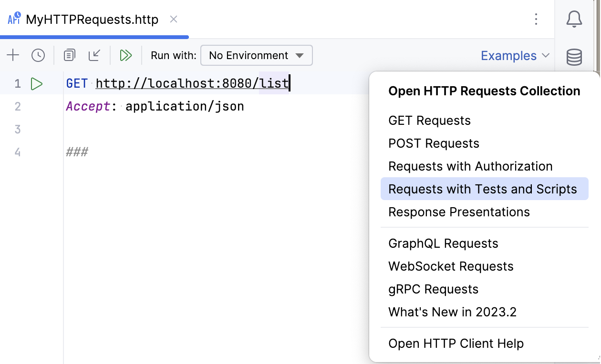Viewport: 601px width, 364px height.
Task: Open the Requests History clock icon
Action: tap(38, 55)
